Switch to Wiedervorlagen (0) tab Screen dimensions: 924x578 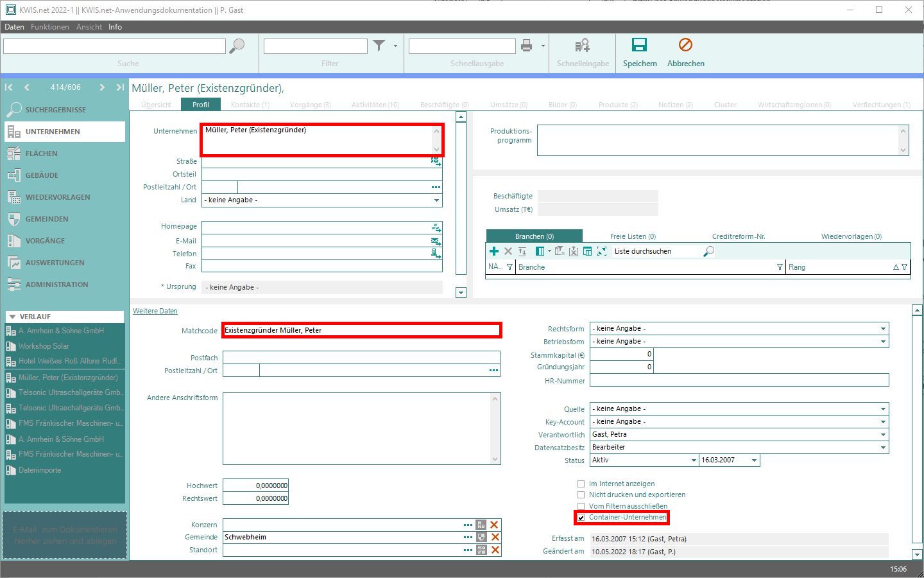pos(851,236)
